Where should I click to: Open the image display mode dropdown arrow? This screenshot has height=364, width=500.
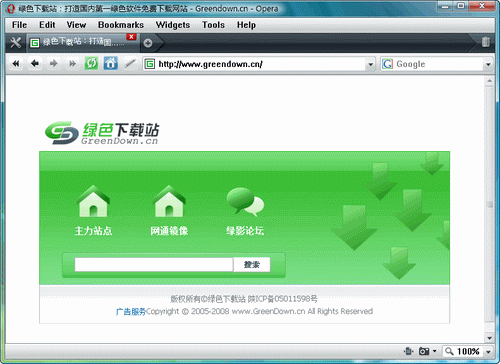[434, 351]
